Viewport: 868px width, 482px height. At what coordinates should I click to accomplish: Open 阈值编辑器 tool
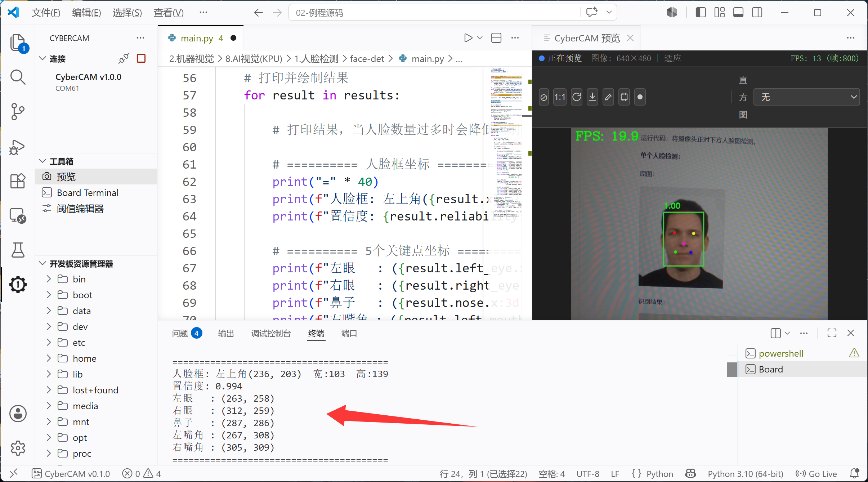click(x=97, y=208)
